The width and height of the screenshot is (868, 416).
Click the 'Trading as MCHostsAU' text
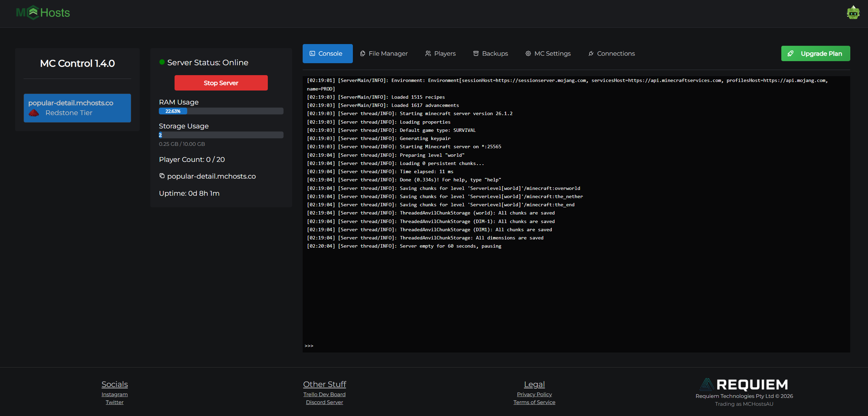tap(744, 404)
